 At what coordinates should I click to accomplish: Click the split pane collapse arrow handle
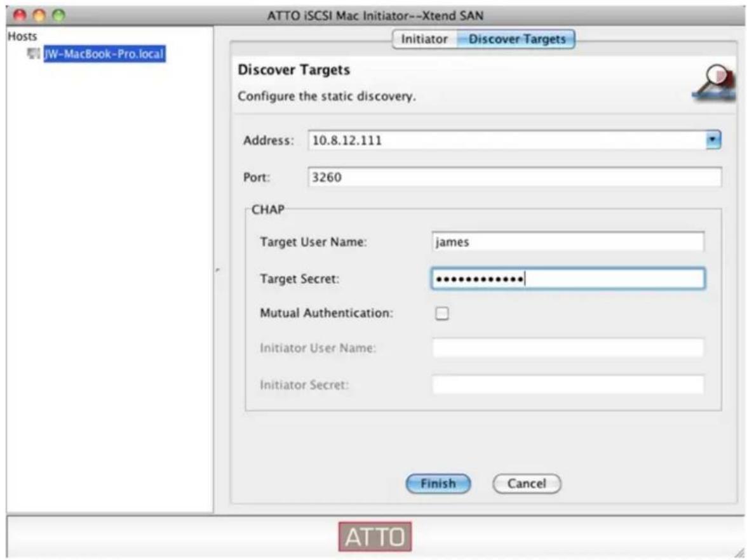point(218,270)
